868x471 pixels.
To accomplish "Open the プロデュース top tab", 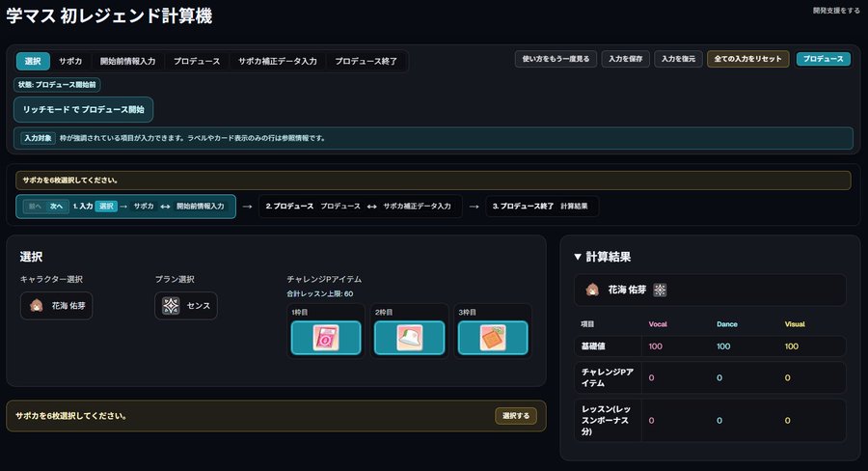I will pos(197,61).
